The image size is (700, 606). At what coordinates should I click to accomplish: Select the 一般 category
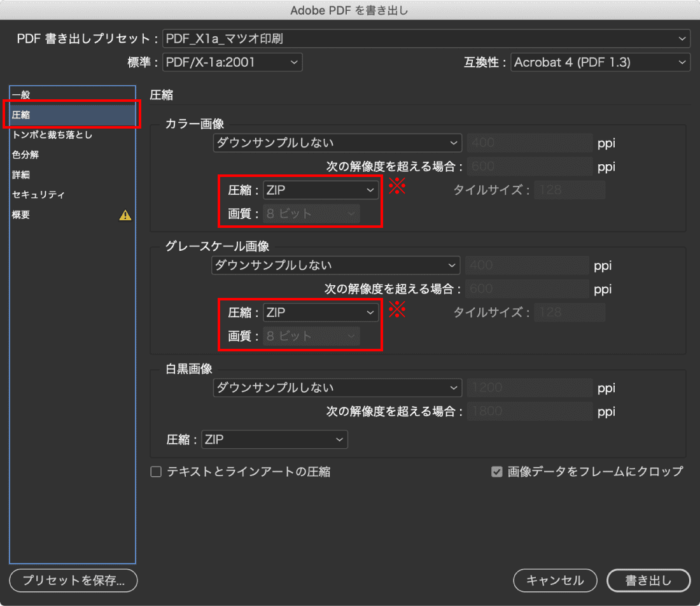tap(73, 95)
